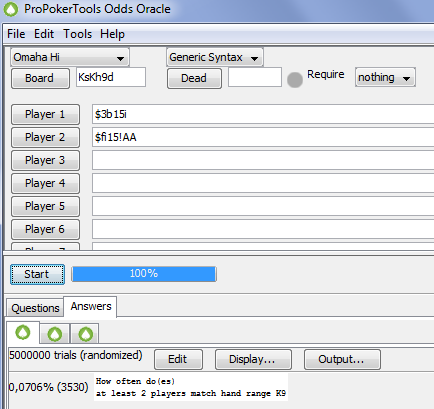Click the board field containing KsKh9d

pyautogui.click(x=111, y=77)
